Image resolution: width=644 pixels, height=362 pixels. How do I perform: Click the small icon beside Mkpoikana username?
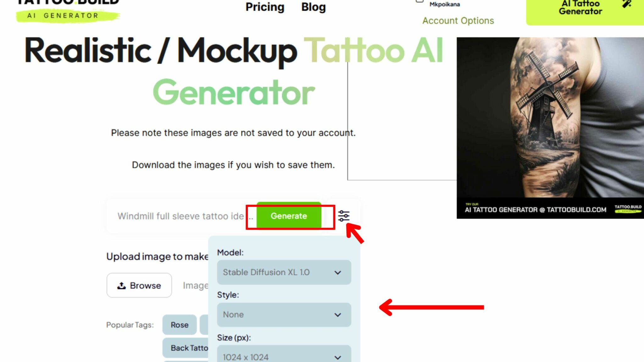click(x=419, y=1)
